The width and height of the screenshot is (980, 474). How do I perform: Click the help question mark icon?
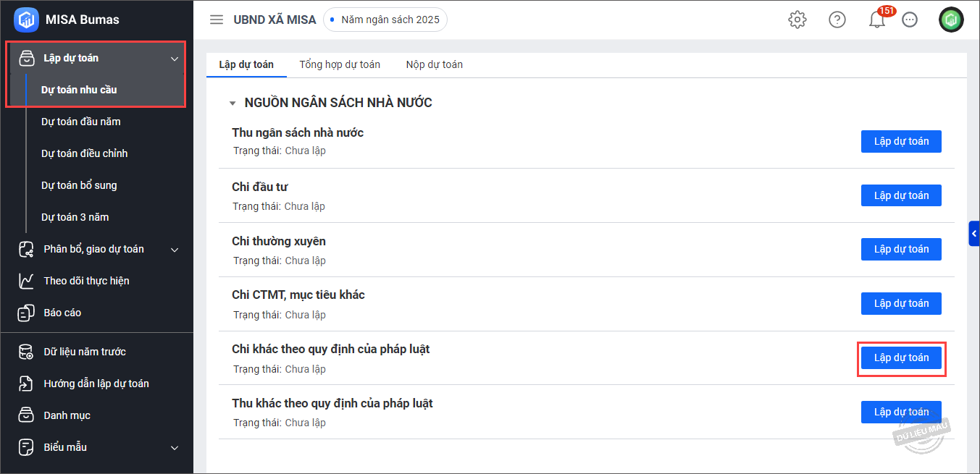tap(837, 20)
